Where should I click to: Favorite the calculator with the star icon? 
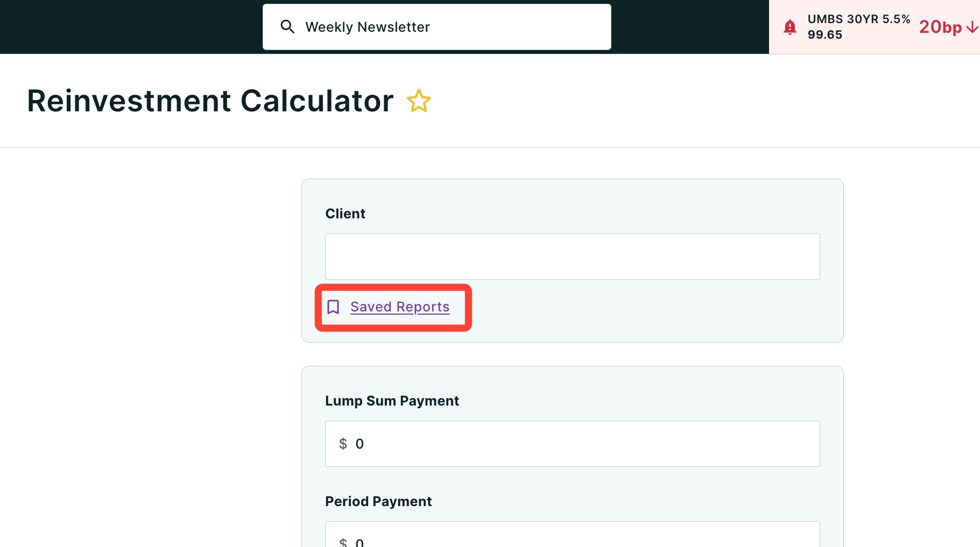(419, 101)
